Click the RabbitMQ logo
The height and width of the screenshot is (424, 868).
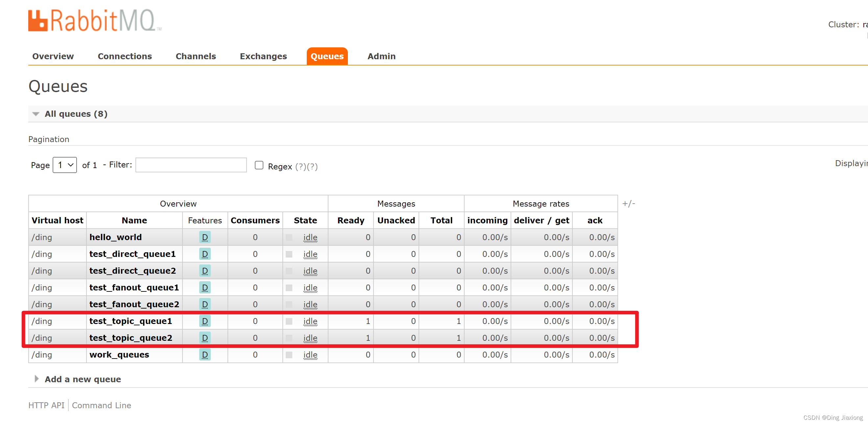95,21
